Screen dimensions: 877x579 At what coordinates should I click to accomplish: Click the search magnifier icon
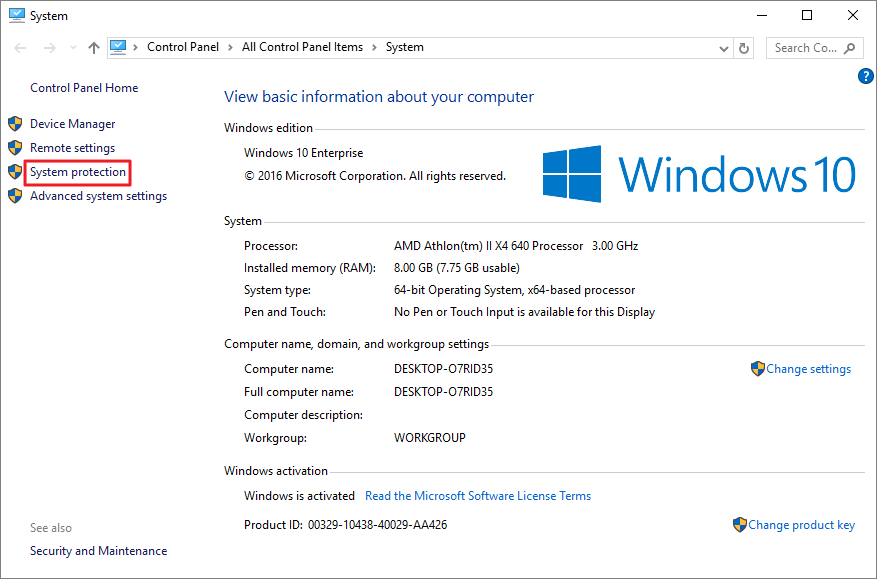[850, 48]
